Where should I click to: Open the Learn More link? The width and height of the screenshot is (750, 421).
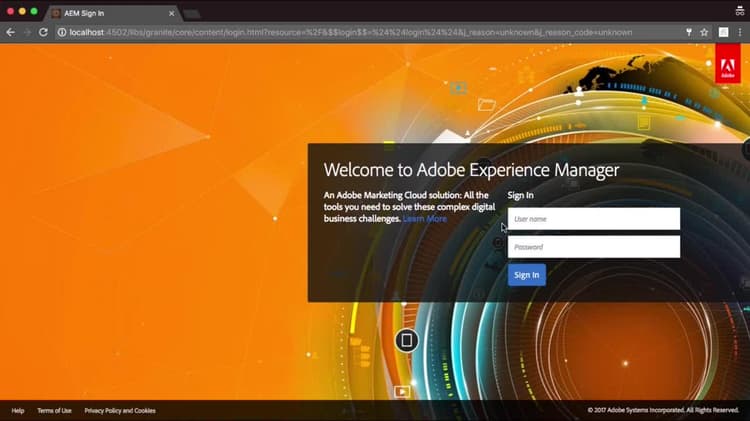[x=424, y=219]
